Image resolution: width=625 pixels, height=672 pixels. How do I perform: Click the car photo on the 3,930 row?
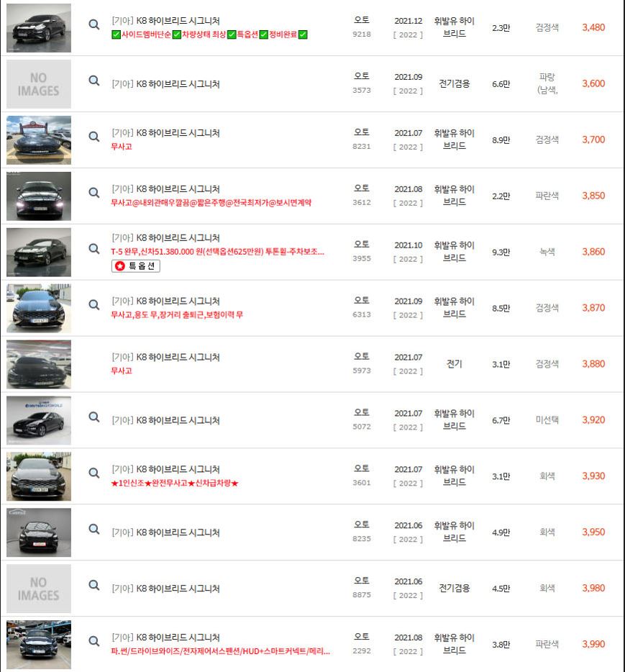[x=39, y=476]
